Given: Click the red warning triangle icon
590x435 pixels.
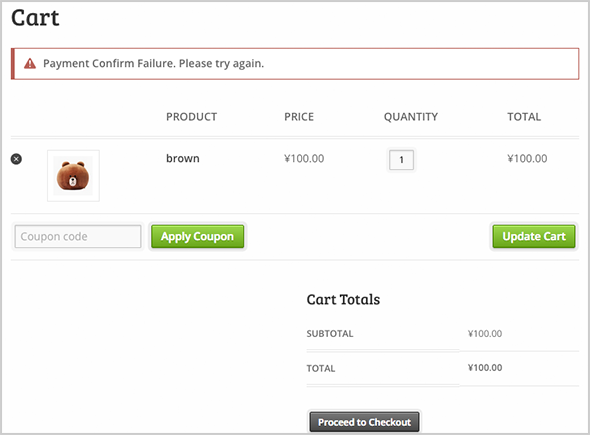Looking at the screenshot, I should [30, 64].
